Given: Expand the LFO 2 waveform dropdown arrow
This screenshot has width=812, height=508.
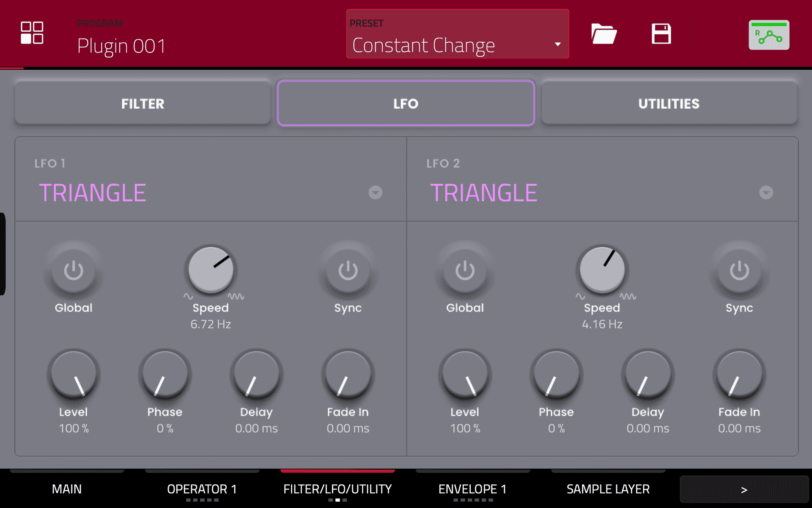Looking at the screenshot, I should click(x=766, y=193).
